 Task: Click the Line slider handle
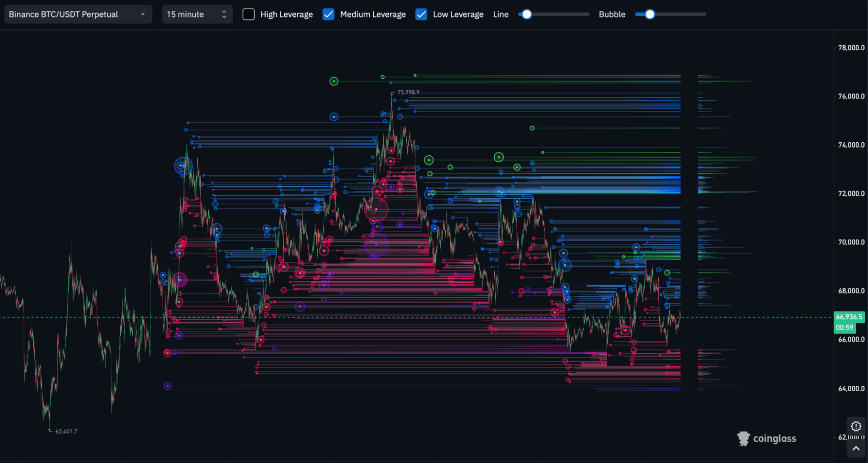click(527, 14)
